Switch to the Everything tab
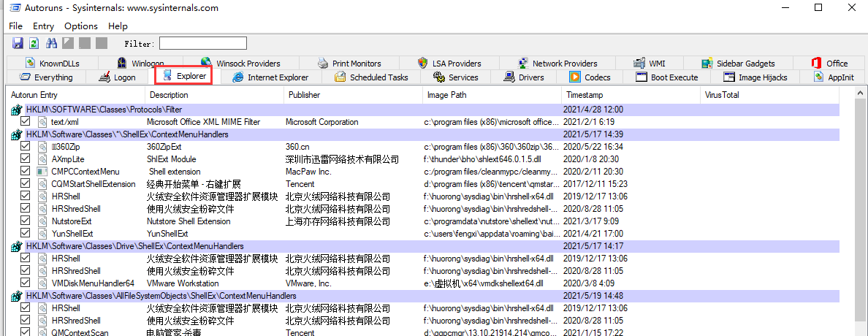Image resolution: width=868 pixels, height=336 pixels. pyautogui.click(x=46, y=77)
